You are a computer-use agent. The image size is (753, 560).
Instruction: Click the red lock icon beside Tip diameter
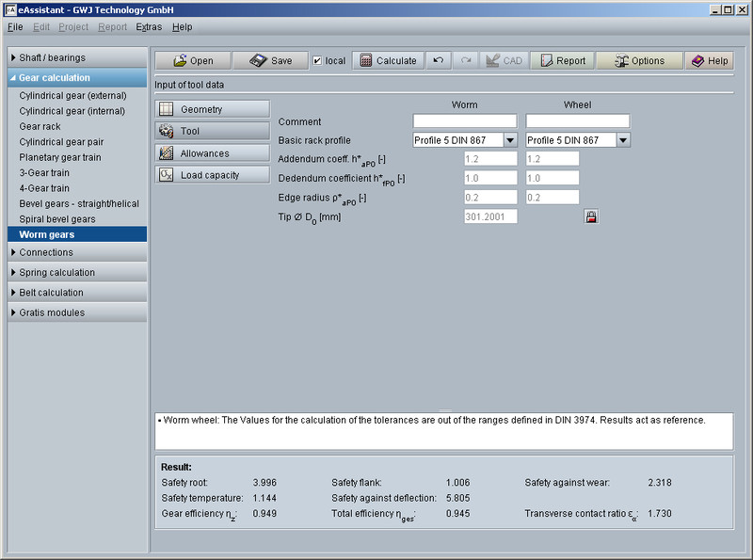(591, 216)
